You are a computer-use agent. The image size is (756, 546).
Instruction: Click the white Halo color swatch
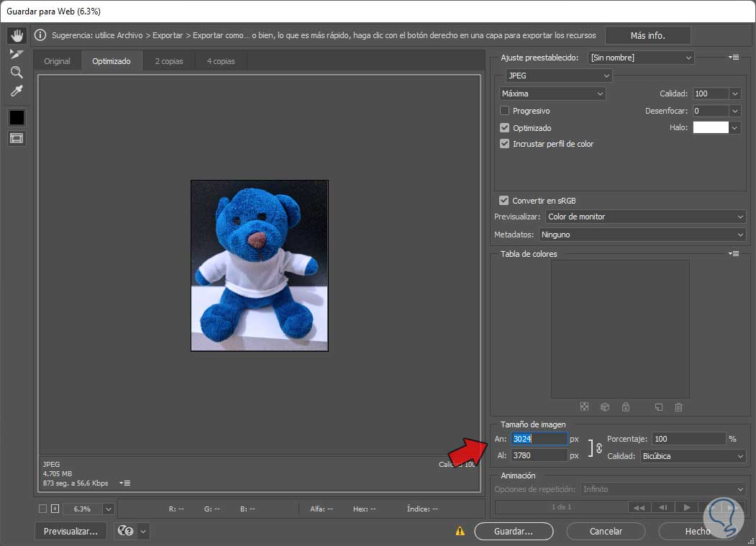(710, 127)
